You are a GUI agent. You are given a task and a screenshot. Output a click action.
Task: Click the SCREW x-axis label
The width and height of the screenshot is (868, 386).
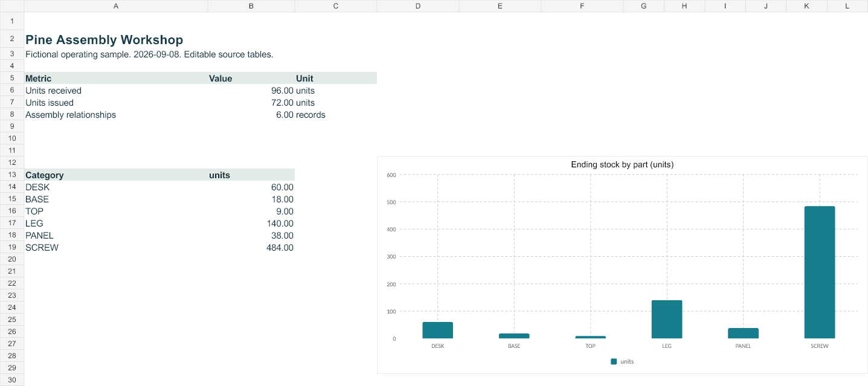tap(820, 346)
